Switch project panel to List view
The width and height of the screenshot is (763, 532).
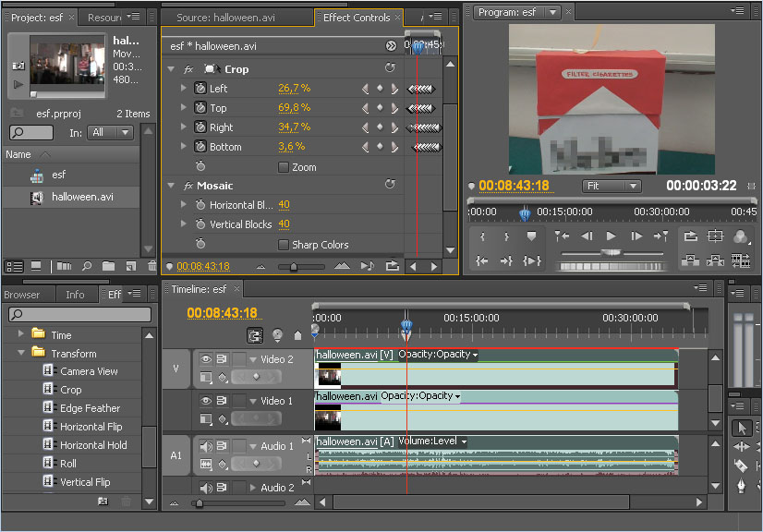click(14, 266)
